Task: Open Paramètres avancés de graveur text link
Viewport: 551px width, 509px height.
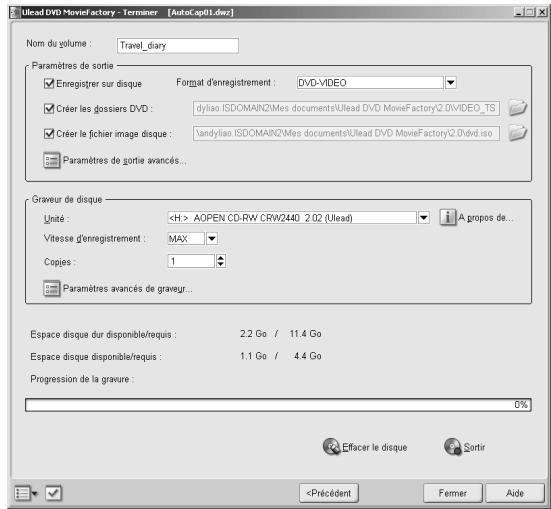Action: tap(128, 289)
